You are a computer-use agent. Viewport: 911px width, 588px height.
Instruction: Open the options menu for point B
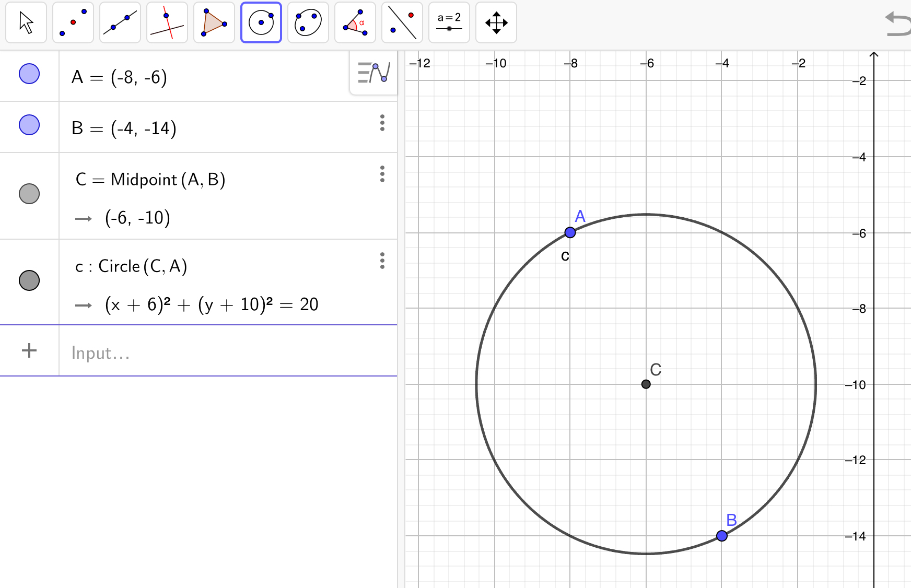click(x=382, y=123)
